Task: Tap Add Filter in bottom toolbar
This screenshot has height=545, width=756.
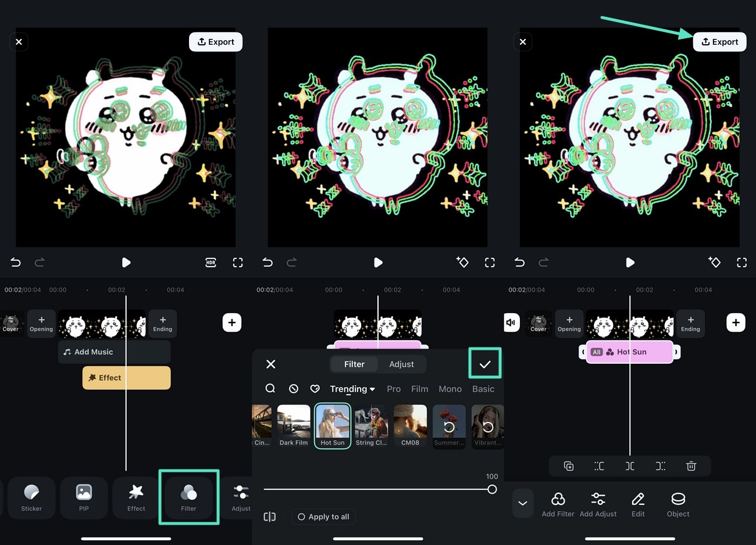Action: 558,504
